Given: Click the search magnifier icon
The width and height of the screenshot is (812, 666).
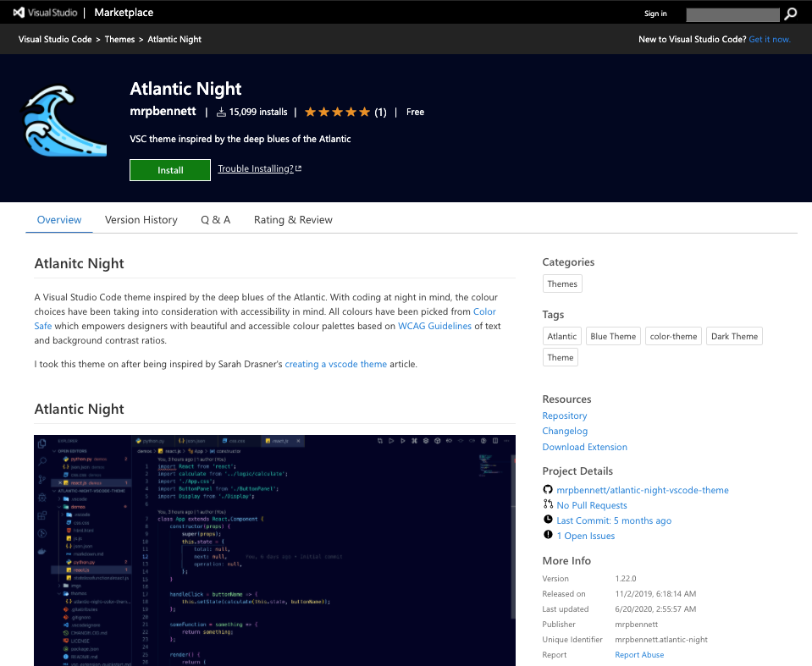Looking at the screenshot, I should pyautogui.click(x=790, y=14).
